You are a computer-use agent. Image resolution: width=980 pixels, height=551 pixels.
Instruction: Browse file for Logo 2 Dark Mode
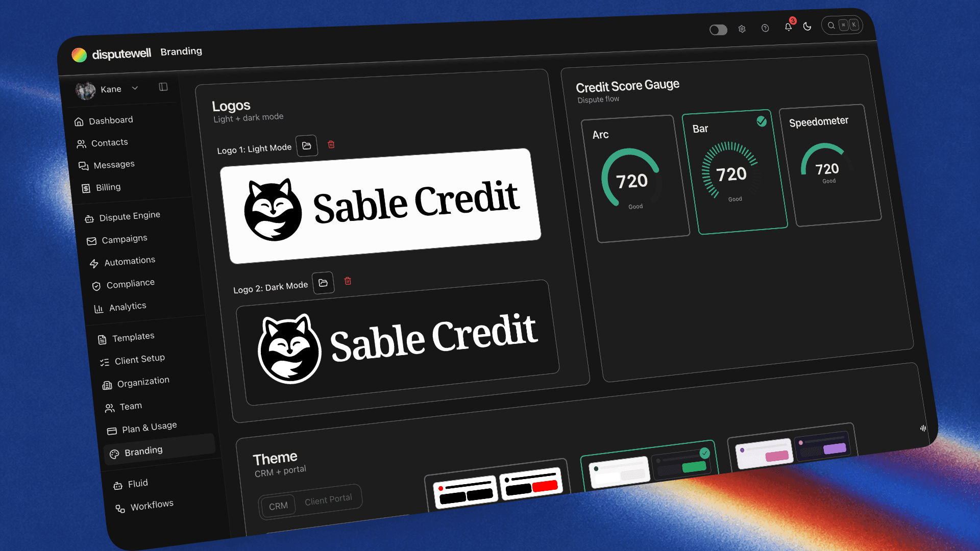tap(323, 283)
